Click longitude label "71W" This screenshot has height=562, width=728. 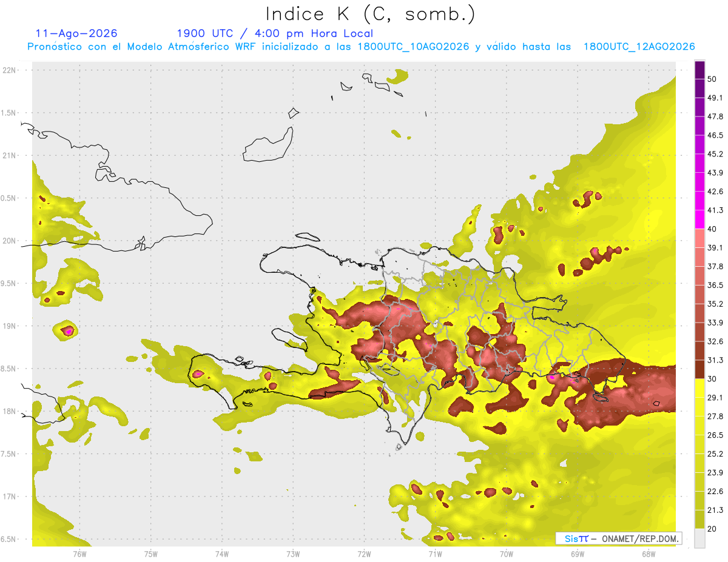[x=435, y=554]
